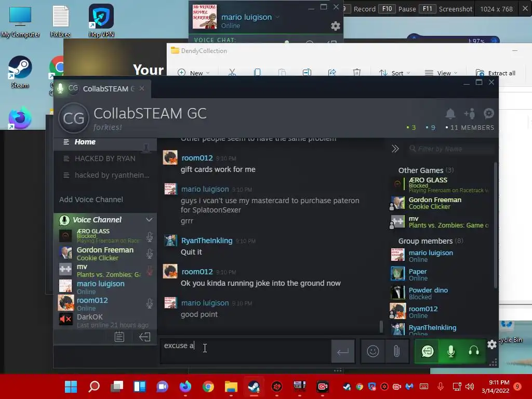Open the notes/clipboard icon below voice list

coord(119,337)
